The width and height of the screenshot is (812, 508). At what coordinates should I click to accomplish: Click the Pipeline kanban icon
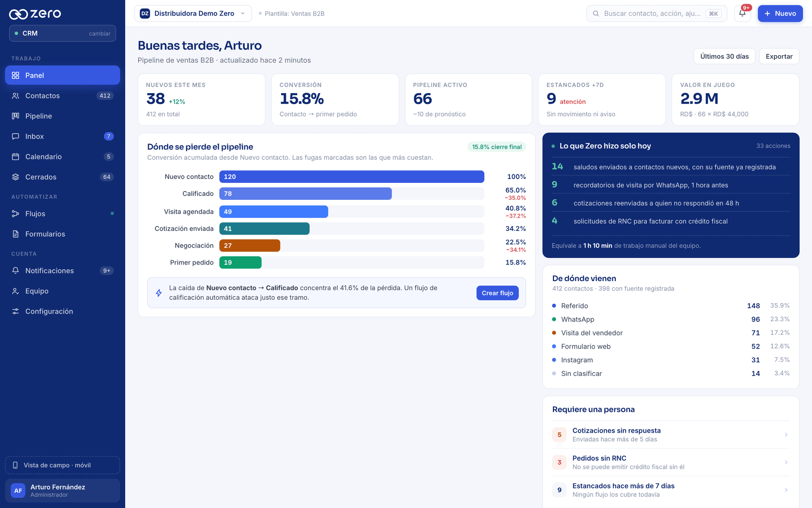[16, 116]
